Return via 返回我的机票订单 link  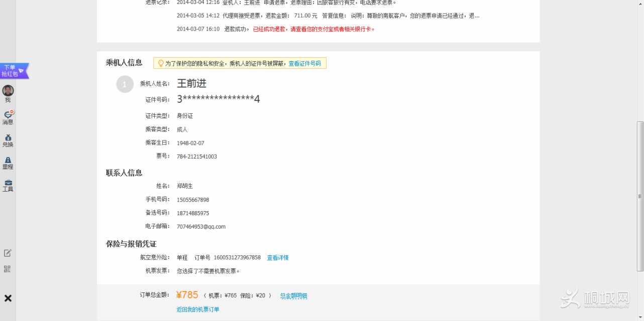pyautogui.click(x=197, y=309)
